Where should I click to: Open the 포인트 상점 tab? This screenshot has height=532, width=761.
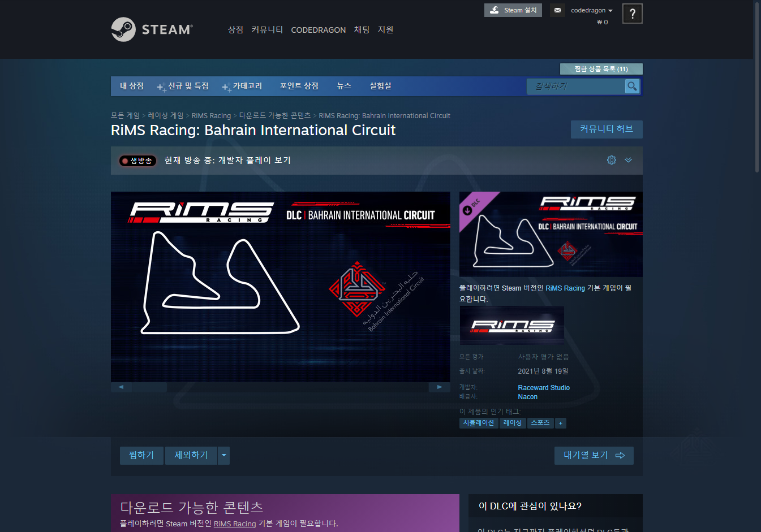pos(299,86)
